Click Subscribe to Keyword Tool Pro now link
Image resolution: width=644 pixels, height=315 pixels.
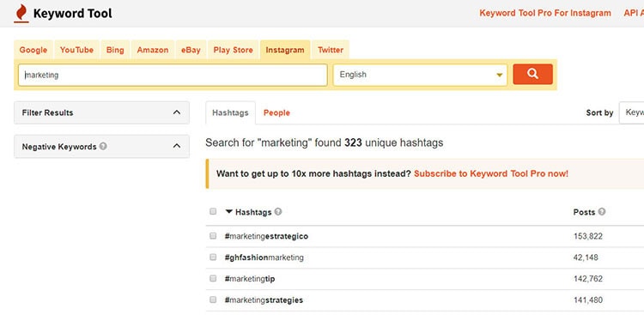[x=491, y=173]
